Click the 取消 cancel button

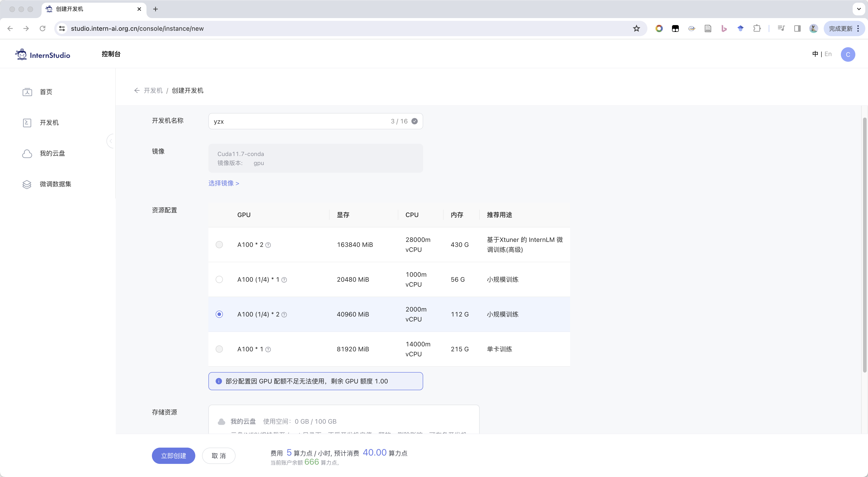(219, 456)
